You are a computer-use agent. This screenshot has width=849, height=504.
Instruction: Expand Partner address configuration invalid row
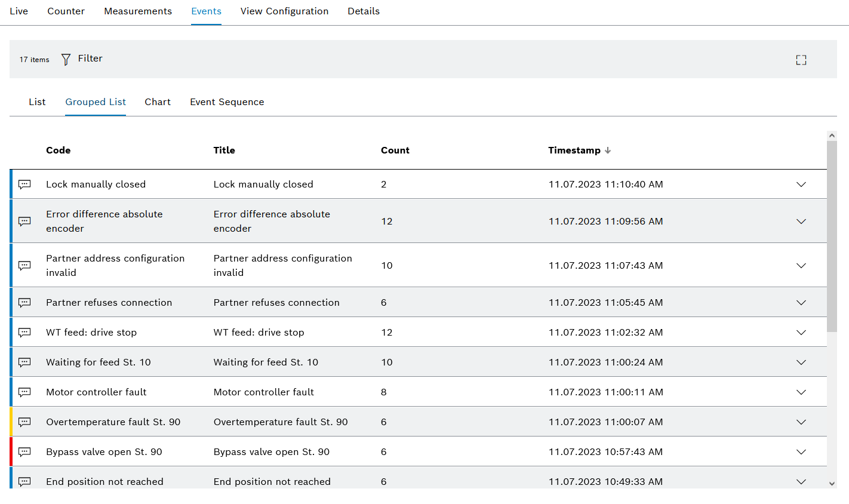click(x=801, y=266)
